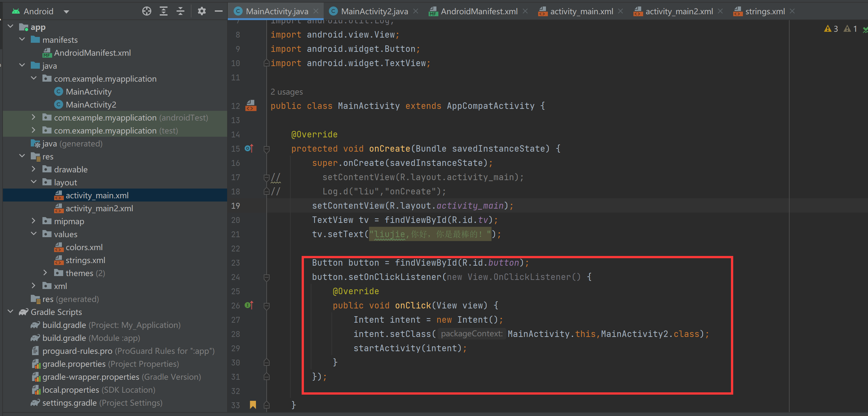Select colors.xml in the values folder
868x416 pixels.
78,247
